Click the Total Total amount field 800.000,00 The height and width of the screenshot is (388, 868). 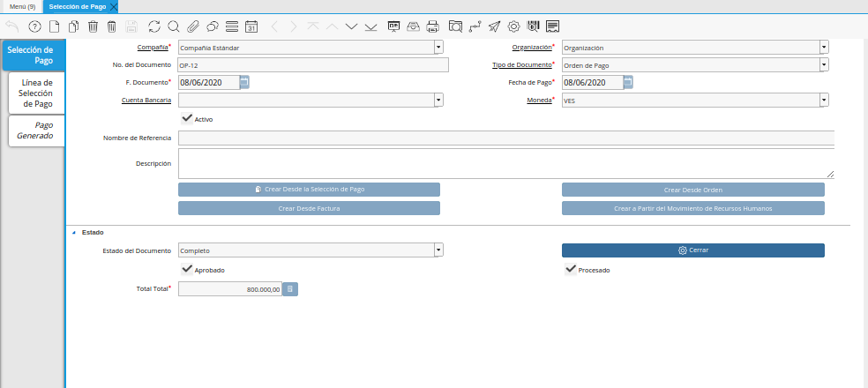tap(229, 289)
